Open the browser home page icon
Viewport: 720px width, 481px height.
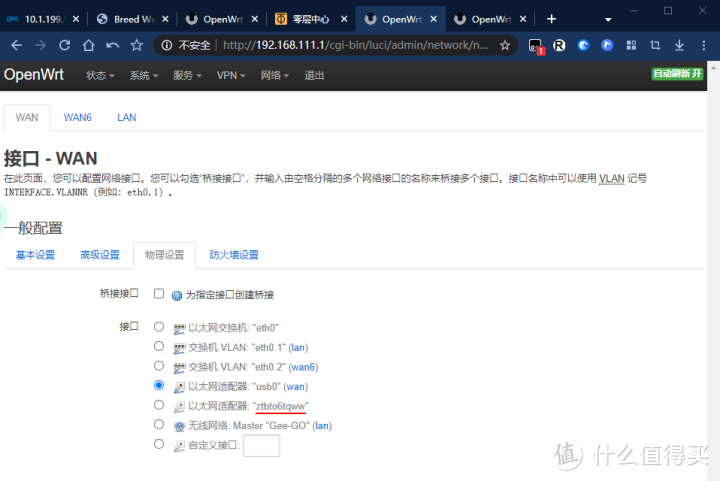pos(89,45)
